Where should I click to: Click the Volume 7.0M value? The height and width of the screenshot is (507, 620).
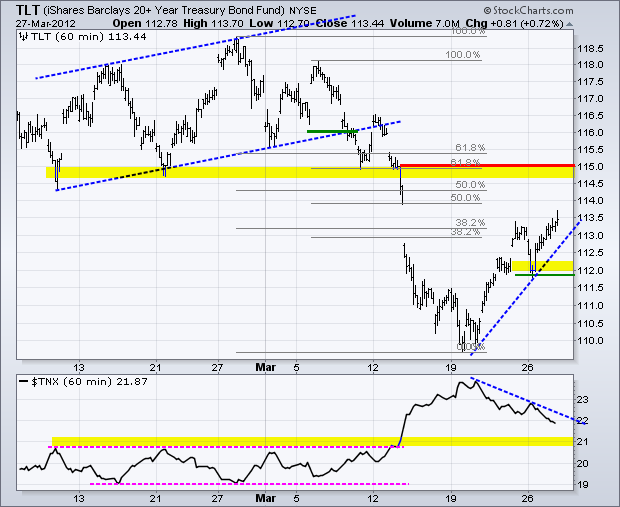425,23
